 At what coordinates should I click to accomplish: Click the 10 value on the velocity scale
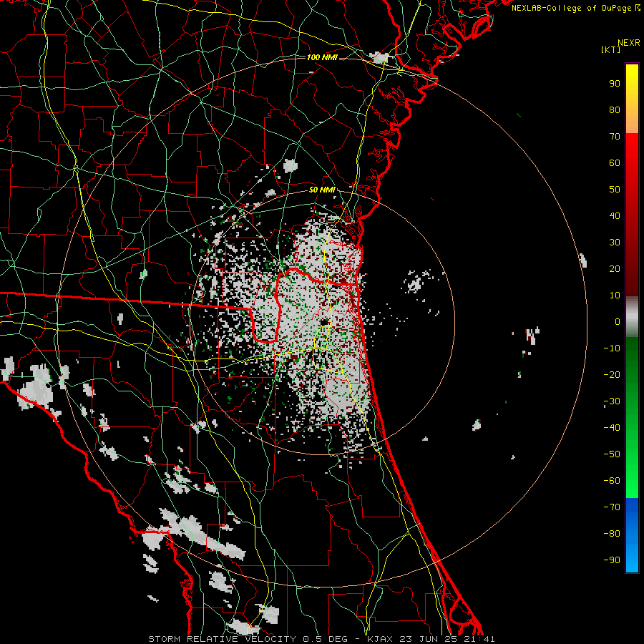tap(615, 296)
